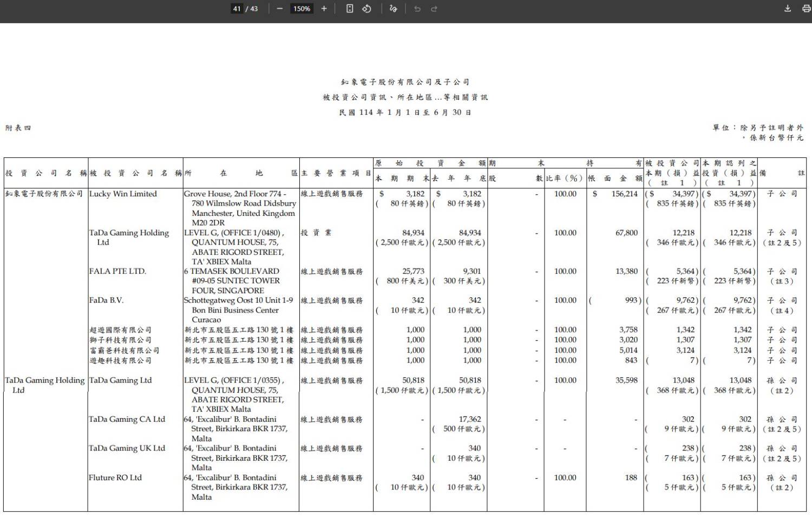This screenshot has height=516, width=812.
Task: Select '超遊國際有限公司' company name
Action: point(121,330)
